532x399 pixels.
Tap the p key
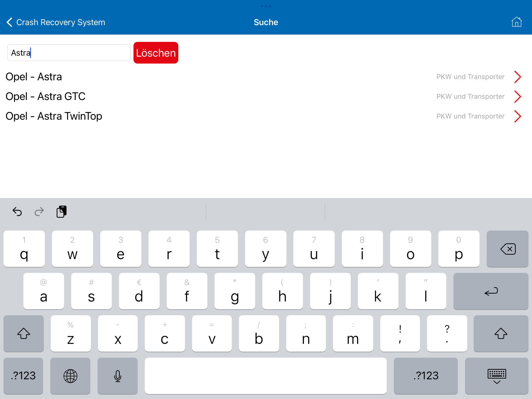(459, 249)
